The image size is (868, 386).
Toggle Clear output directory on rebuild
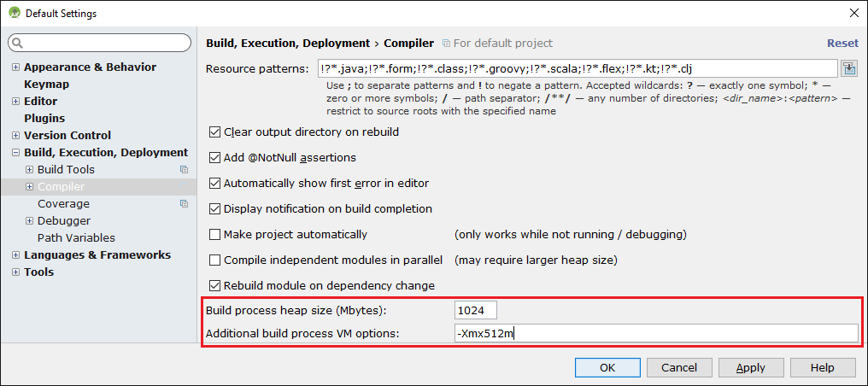click(215, 132)
